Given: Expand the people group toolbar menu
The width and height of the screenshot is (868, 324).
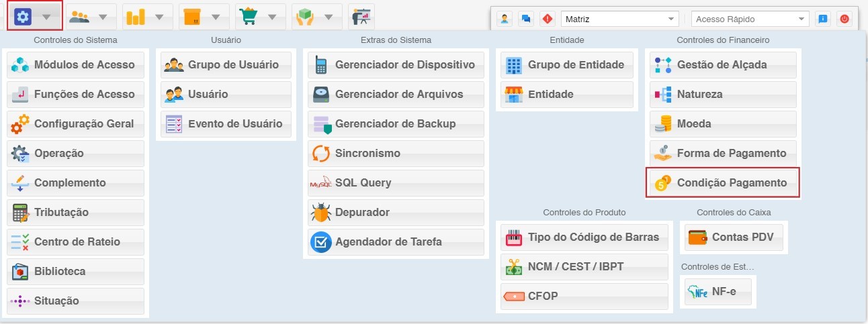Looking at the screenshot, I should [x=91, y=16].
